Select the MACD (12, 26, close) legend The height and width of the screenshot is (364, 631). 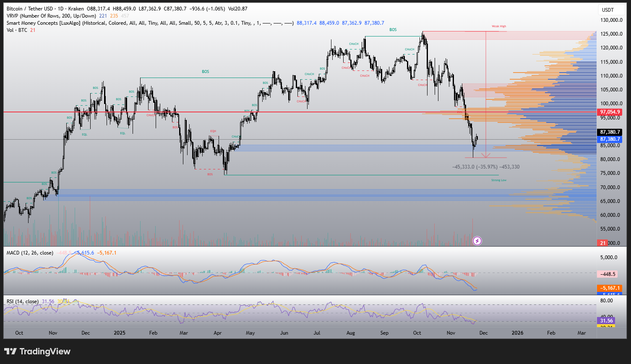tap(29, 253)
